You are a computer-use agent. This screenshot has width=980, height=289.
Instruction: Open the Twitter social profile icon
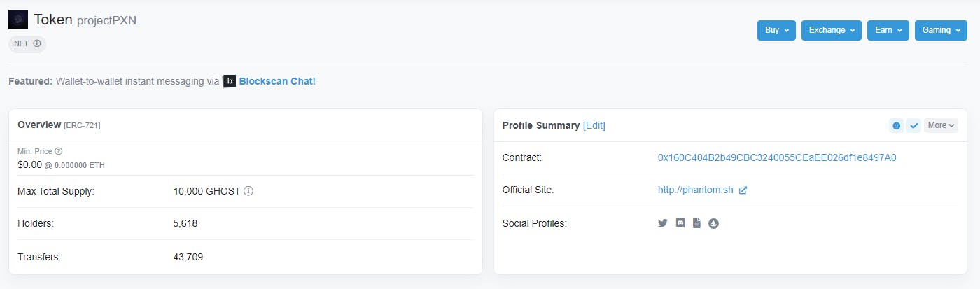[x=663, y=223]
